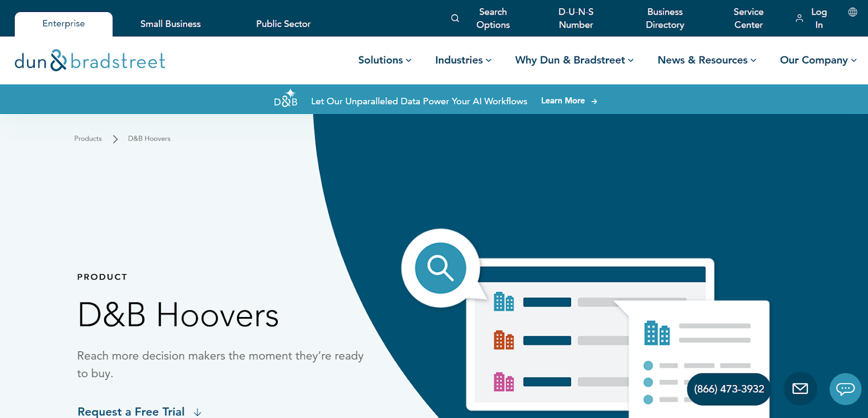The width and height of the screenshot is (868, 418).
Task: Open the Our Company dropdown
Action: point(818,60)
